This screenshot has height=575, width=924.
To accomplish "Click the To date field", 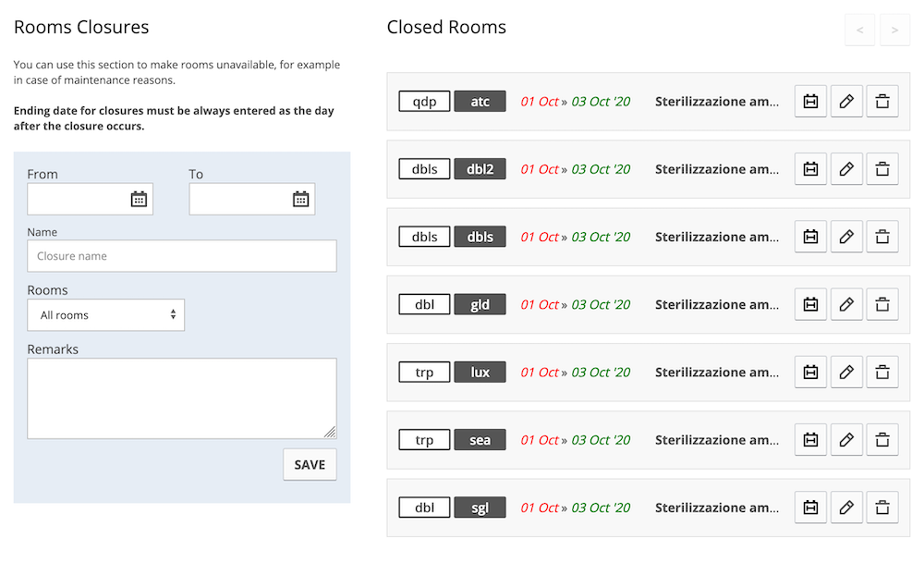I will [239, 199].
